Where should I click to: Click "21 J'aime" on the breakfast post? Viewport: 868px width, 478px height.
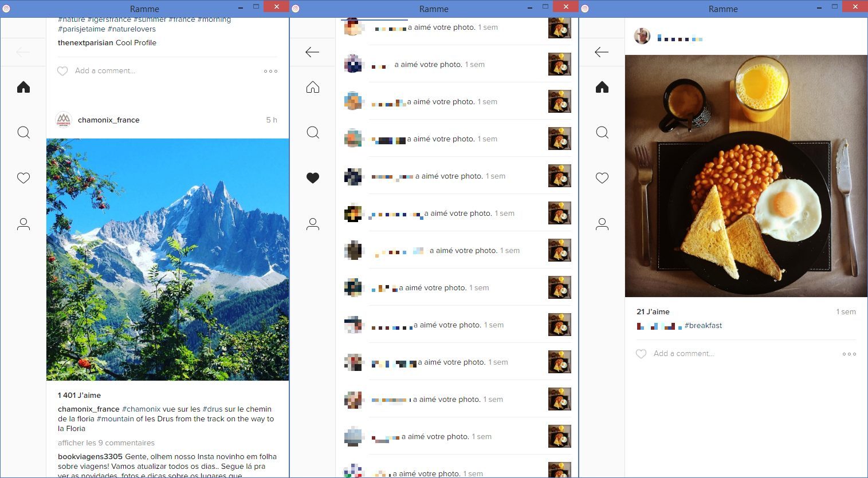653,312
